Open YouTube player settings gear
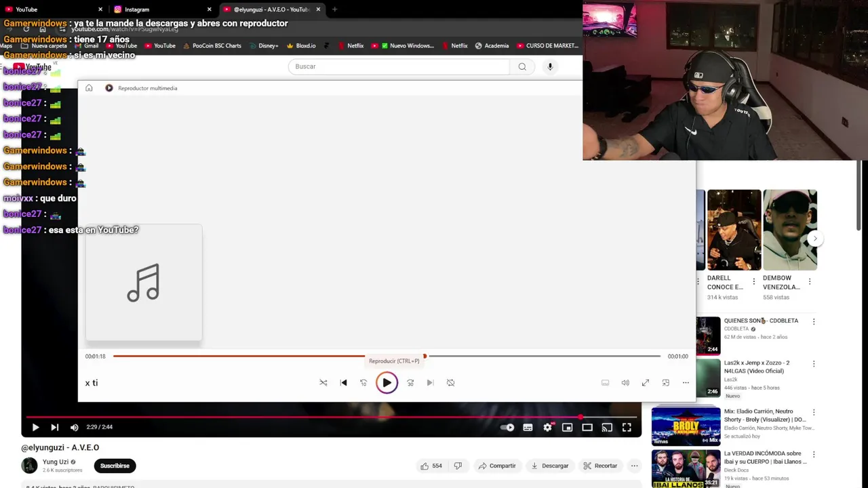 point(548,428)
